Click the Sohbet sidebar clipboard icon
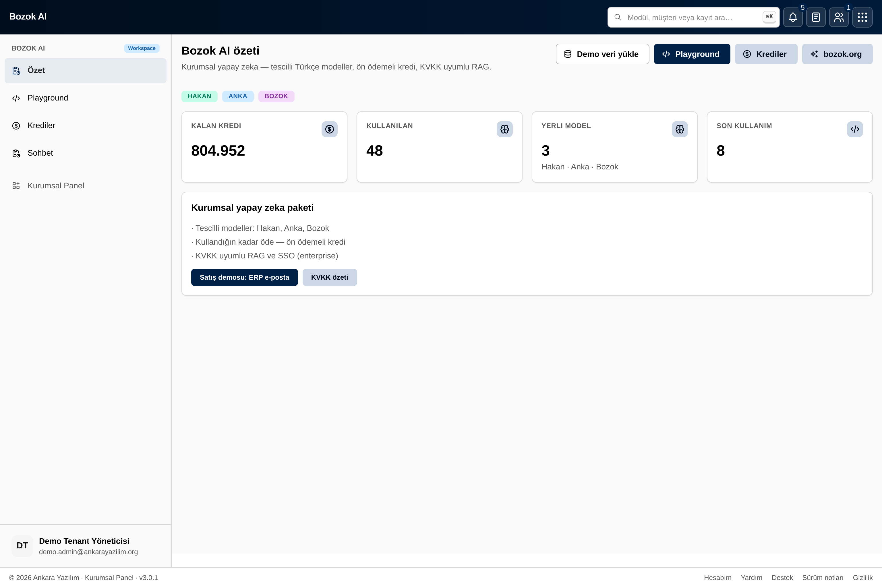The width and height of the screenshot is (882, 588). tap(16, 153)
